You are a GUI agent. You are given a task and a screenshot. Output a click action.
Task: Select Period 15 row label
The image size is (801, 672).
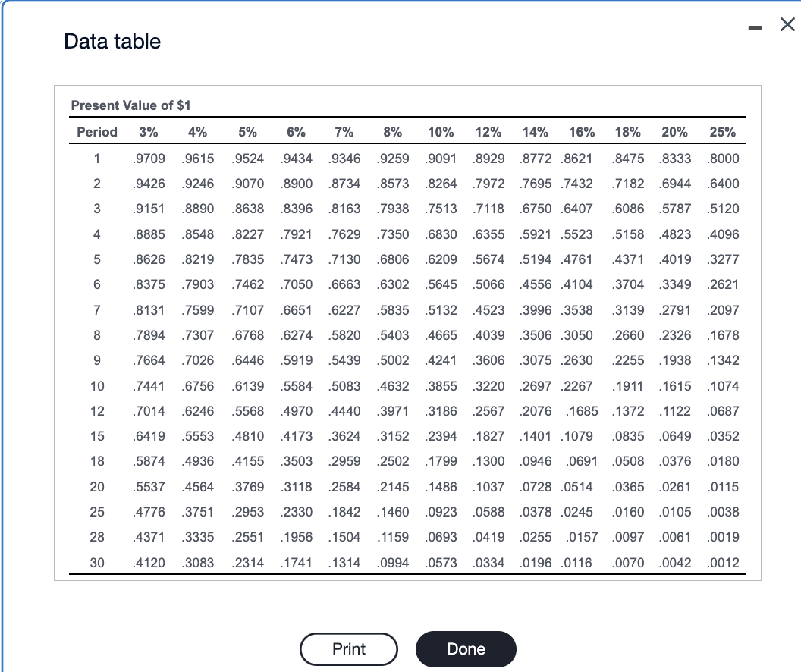click(96, 436)
